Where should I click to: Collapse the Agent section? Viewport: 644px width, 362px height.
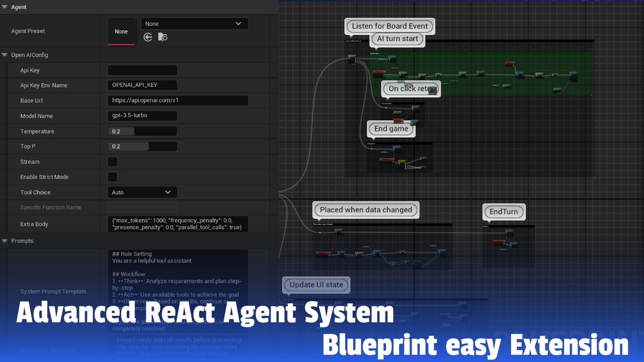[x=5, y=7]
